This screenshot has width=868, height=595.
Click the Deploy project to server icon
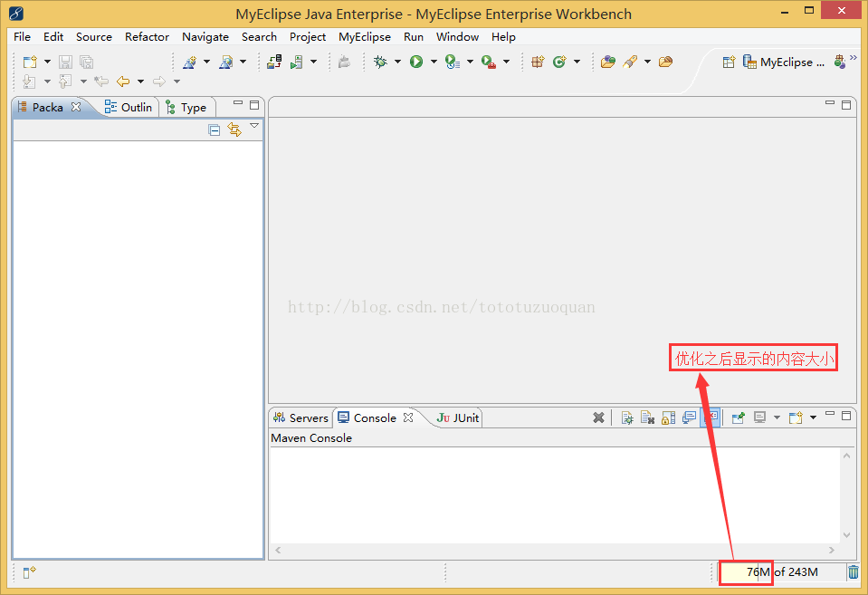[x=274, y=62]
